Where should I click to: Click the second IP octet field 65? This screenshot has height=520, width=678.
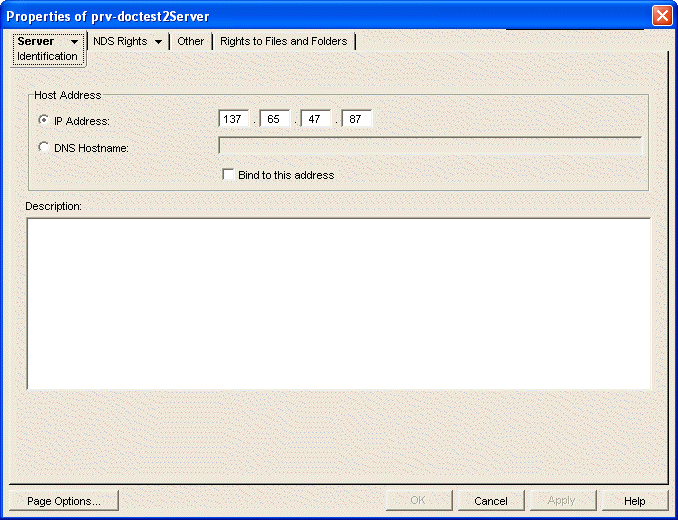(275, 119)
